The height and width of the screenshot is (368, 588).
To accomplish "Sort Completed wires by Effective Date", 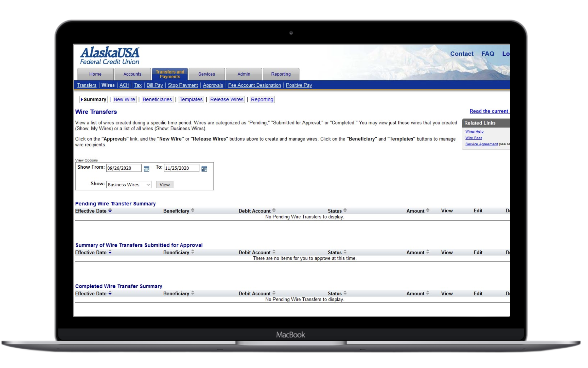I will coord(110,293).
